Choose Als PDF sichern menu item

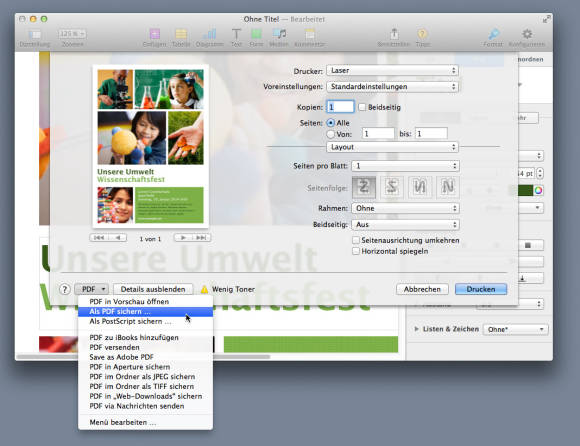[x=145, y=311]
